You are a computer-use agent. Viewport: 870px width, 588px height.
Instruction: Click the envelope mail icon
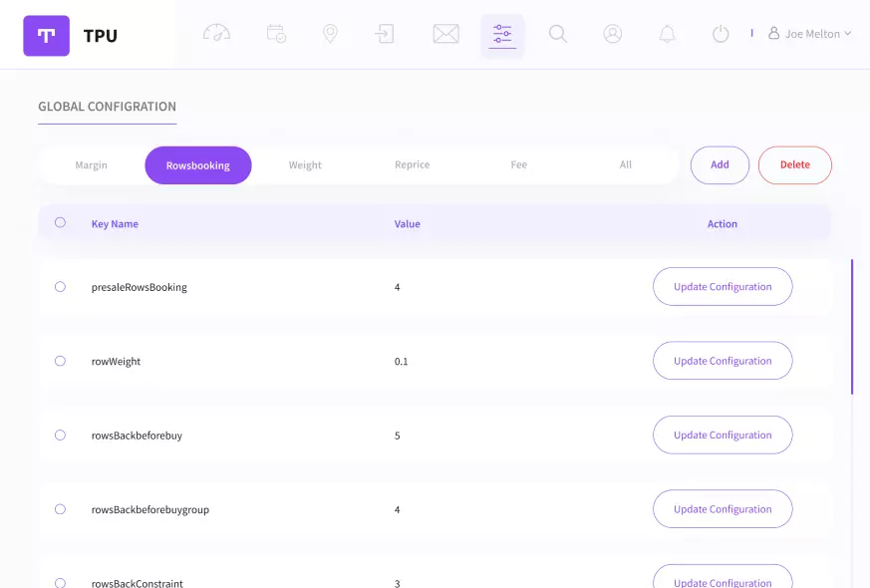[x=445, y=34]
